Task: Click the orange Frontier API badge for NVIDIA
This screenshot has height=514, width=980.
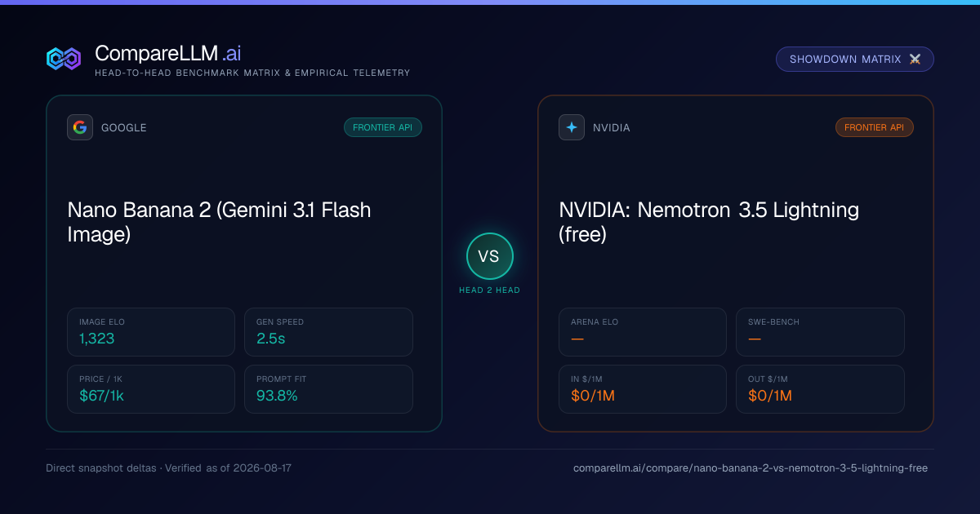Action: (875, 127)
